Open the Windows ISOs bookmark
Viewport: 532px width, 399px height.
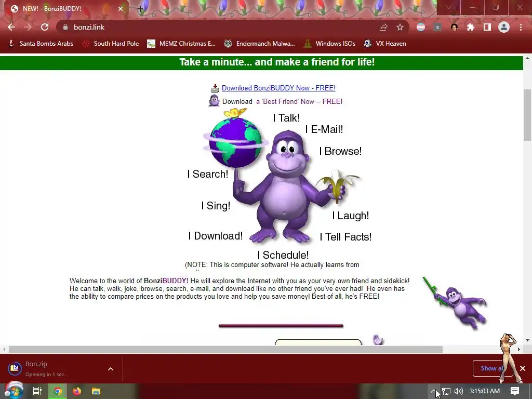pyautogui.click(x=330, y=44)
